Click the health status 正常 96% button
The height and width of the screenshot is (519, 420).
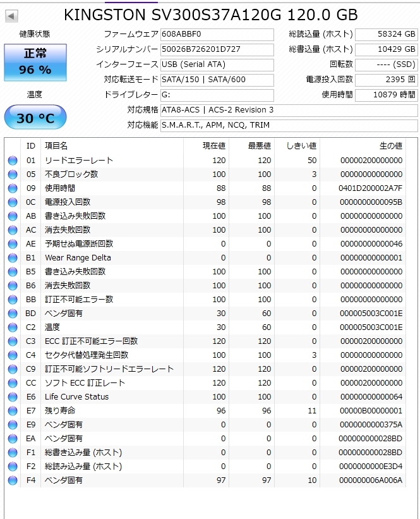click(x=35, y=62)
